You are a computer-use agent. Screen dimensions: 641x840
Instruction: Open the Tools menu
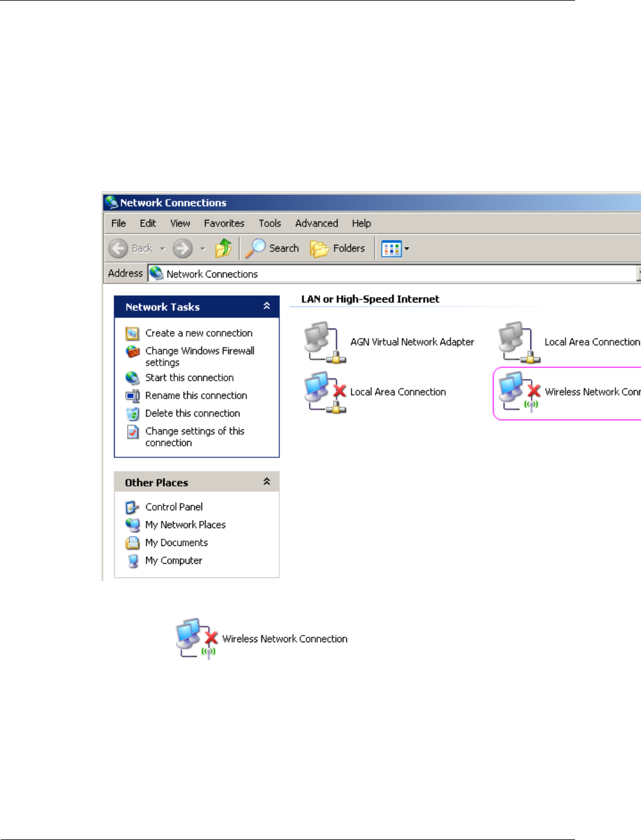coord(270,223)
